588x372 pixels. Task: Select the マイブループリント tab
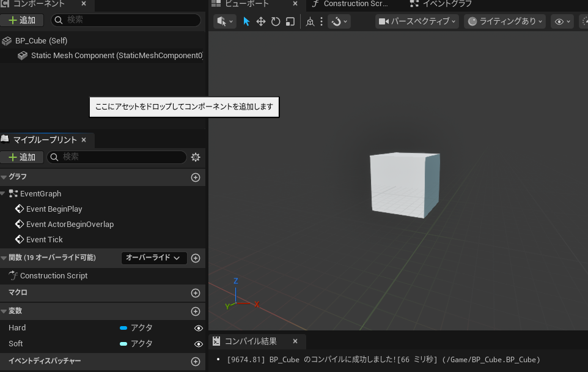tap(45, 139)
